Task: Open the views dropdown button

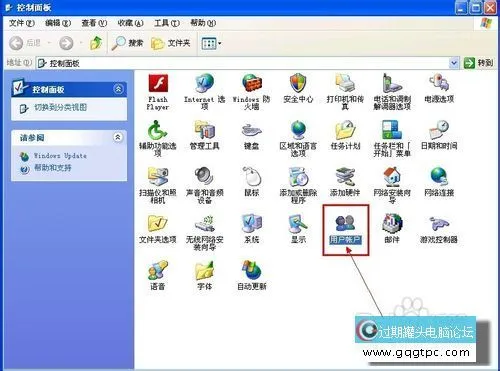Action: click(x=211, y=43)
